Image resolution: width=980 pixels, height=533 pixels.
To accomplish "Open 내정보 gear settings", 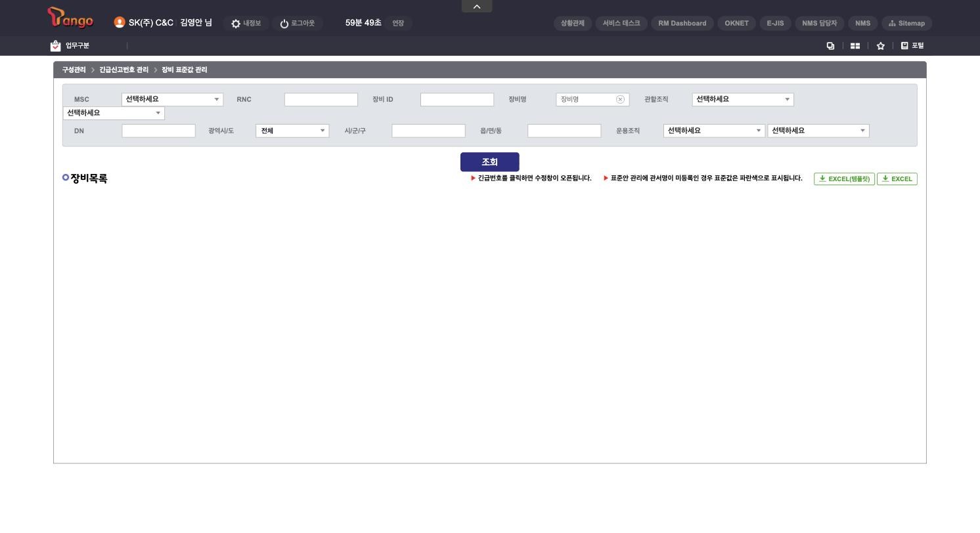I will point(246,23).
